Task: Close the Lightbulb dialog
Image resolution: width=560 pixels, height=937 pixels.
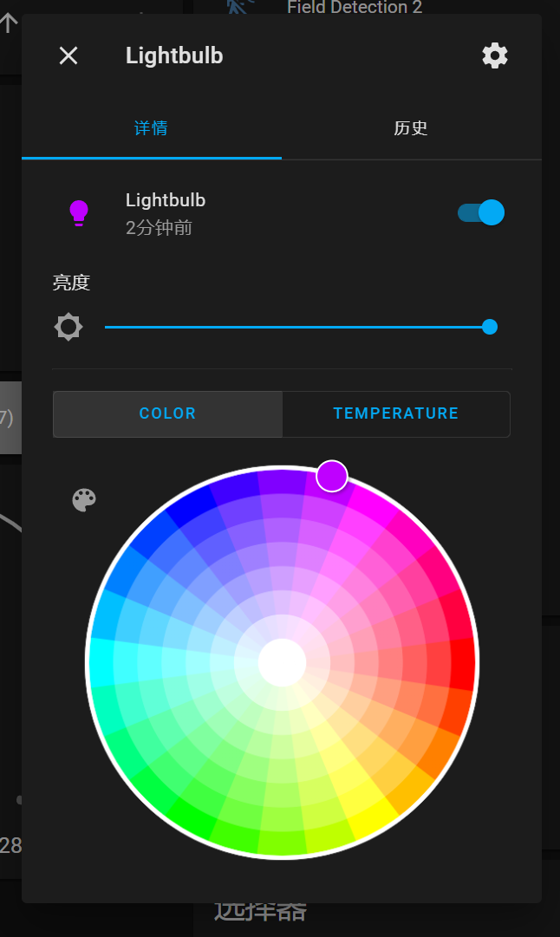Action: (68, 56)
